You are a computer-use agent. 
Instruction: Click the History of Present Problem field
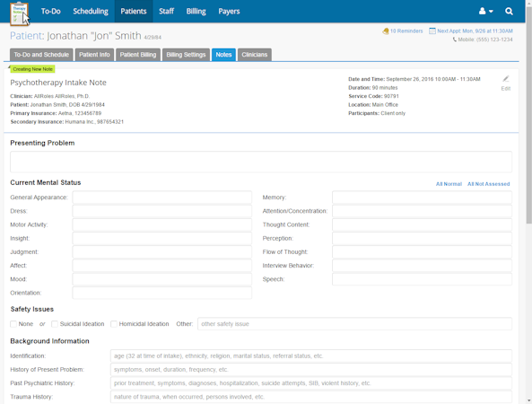(311, 370)
